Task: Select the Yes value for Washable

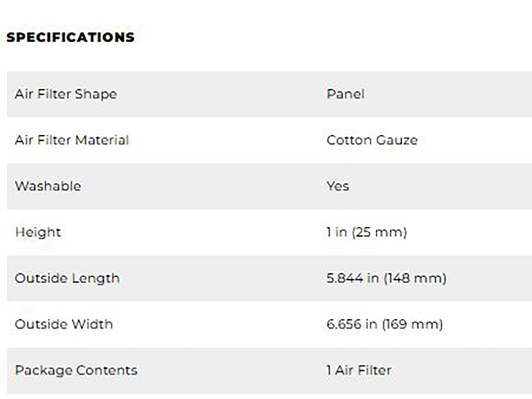Action: click(x=338, y=186)
